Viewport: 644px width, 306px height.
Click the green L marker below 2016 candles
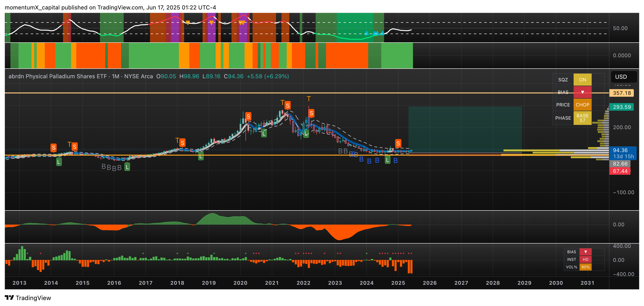click(127, 167)
